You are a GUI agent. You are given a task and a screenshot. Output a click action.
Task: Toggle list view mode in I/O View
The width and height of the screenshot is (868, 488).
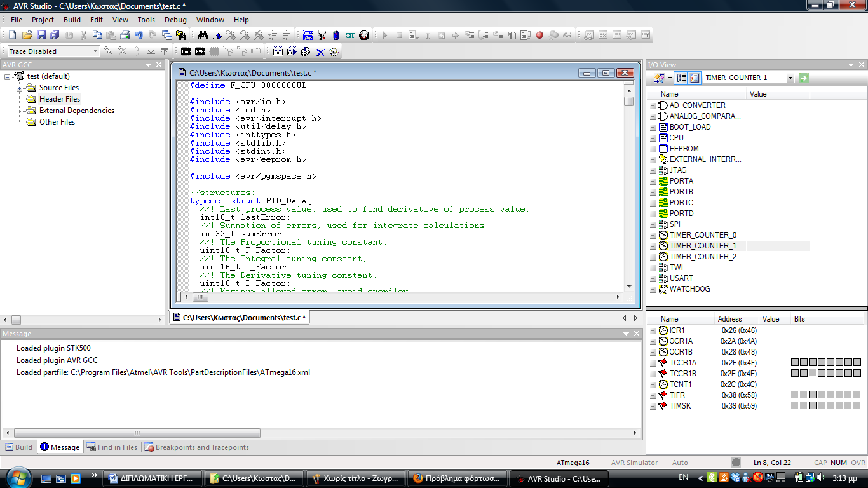click(695, 78)
